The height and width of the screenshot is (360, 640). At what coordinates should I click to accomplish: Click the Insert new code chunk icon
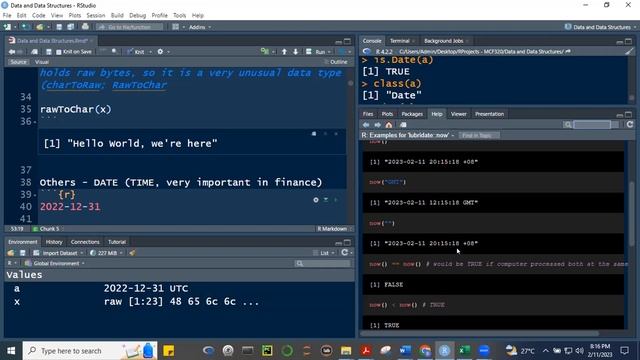click(x=265, y=52)
